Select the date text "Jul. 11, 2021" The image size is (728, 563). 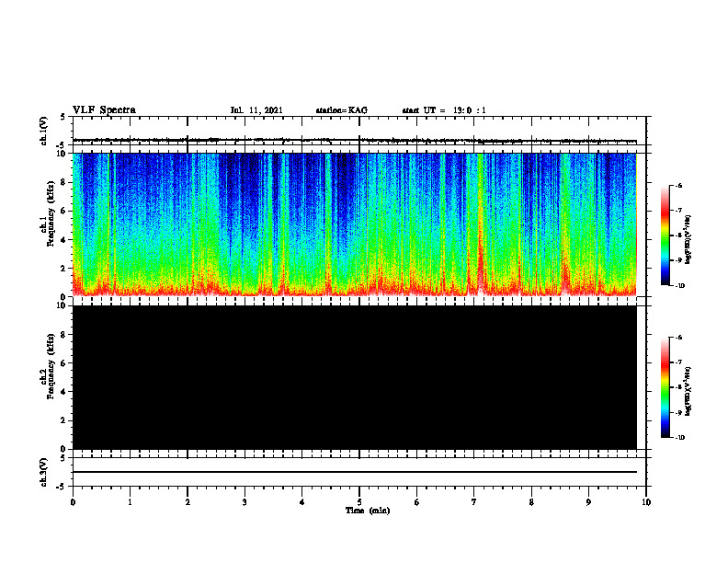tap(256, 110)
